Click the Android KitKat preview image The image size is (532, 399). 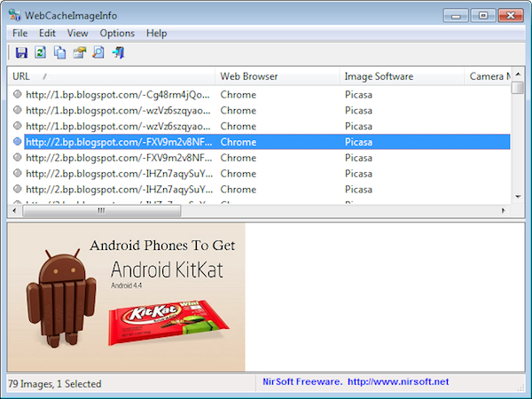[126, 297]
